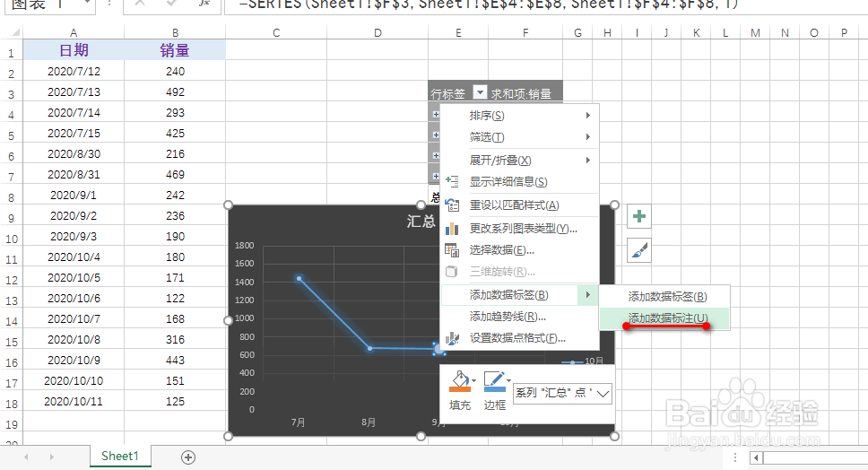Screen dimensions: 868x470
Task: Click cell B1 containing 销量
Action: [175, 50]
